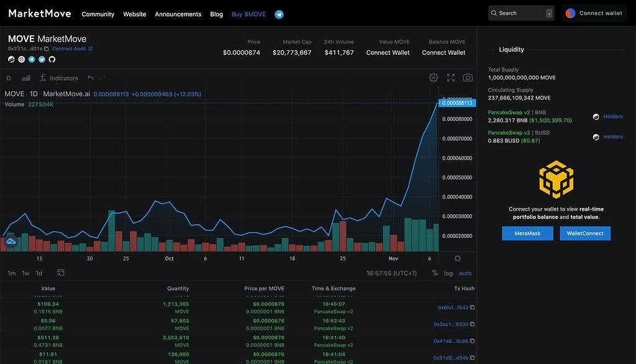Open Holders link for PancakeSwap BUSD
The height and width of the screenshot is (364, 636).
tap(612, 137)
